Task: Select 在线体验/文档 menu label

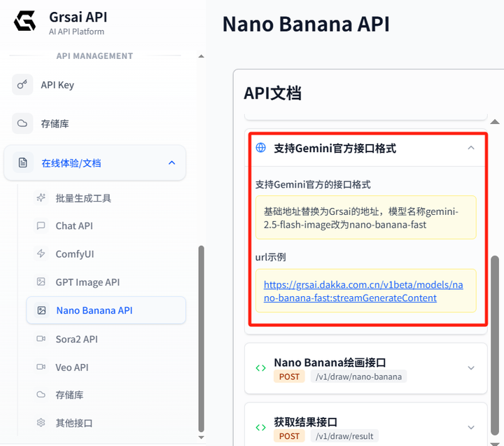Action: 71,163
